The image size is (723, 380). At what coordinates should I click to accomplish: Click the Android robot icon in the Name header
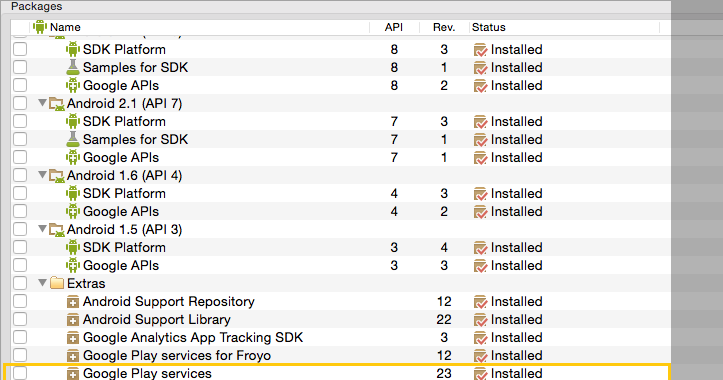point(40,27)
